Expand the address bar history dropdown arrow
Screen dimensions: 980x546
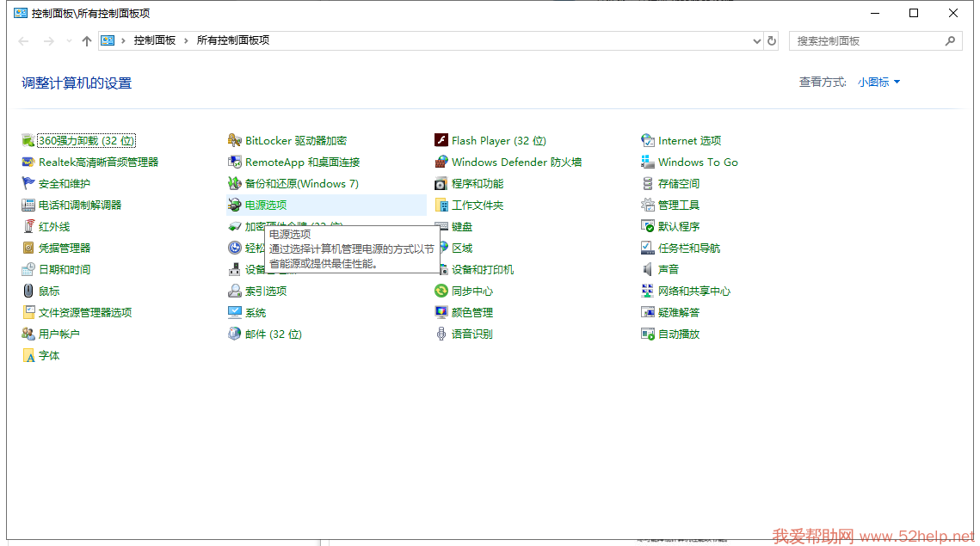click(x=757, y=41)
